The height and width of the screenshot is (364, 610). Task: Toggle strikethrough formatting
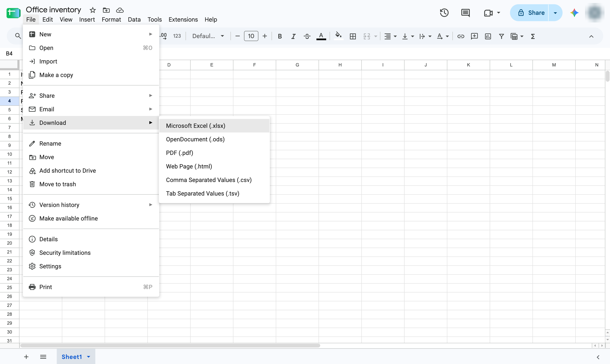[307, 36]
